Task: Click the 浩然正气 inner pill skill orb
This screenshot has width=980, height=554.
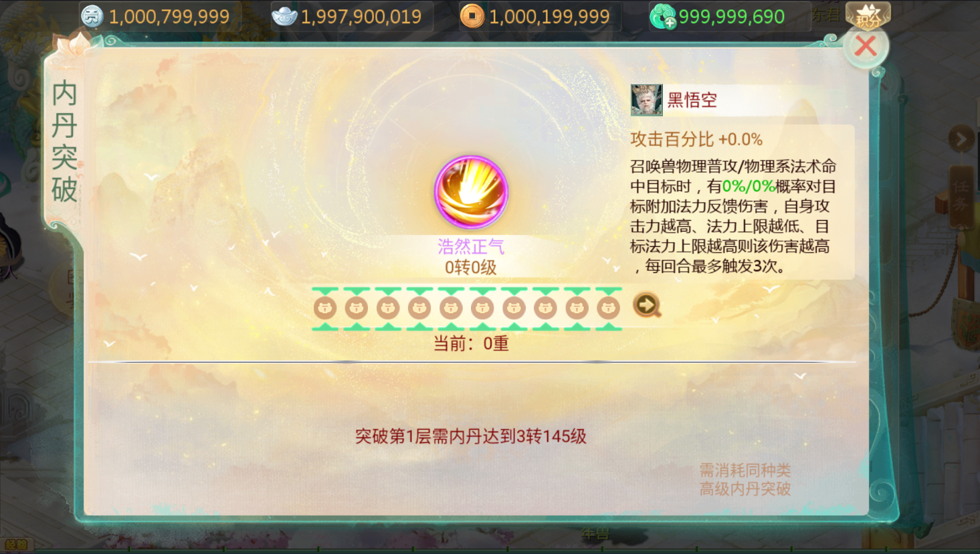Action: coord(472,193)
